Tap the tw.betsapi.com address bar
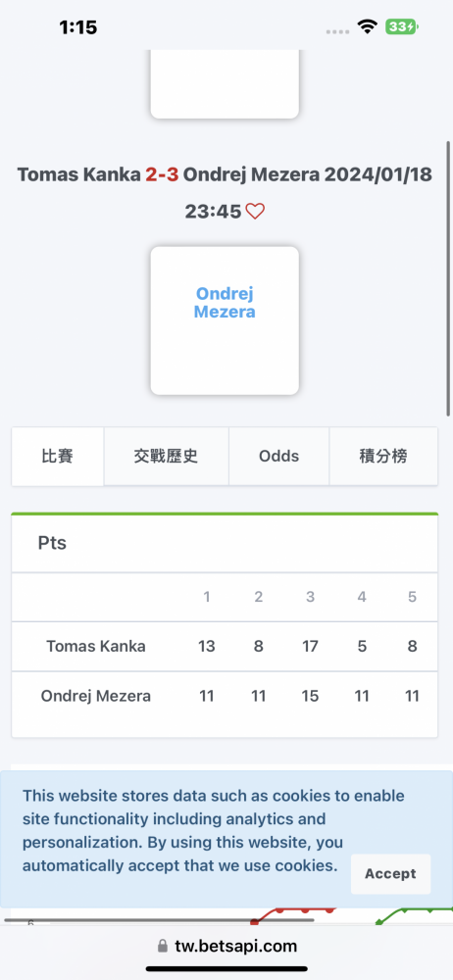The height and width of the screenshot is (980, 453). pyautogui.click(x=226, y=946)
